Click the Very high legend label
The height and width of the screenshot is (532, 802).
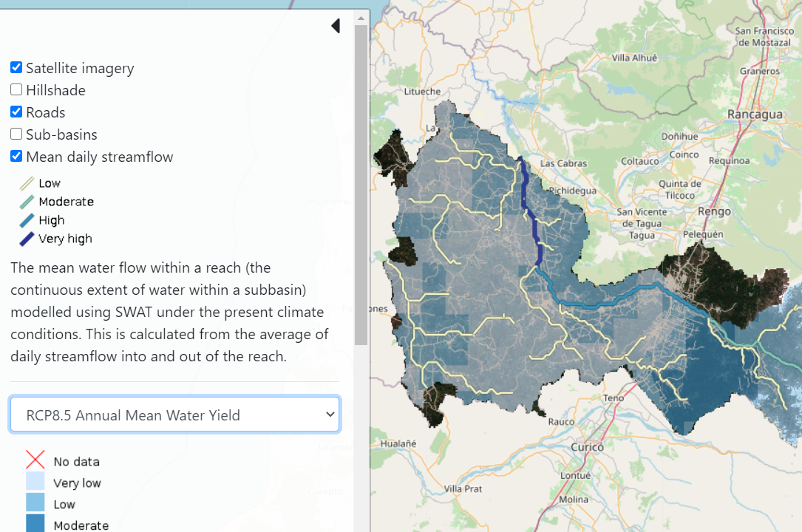pyautogui.click(x=66, y=239)
